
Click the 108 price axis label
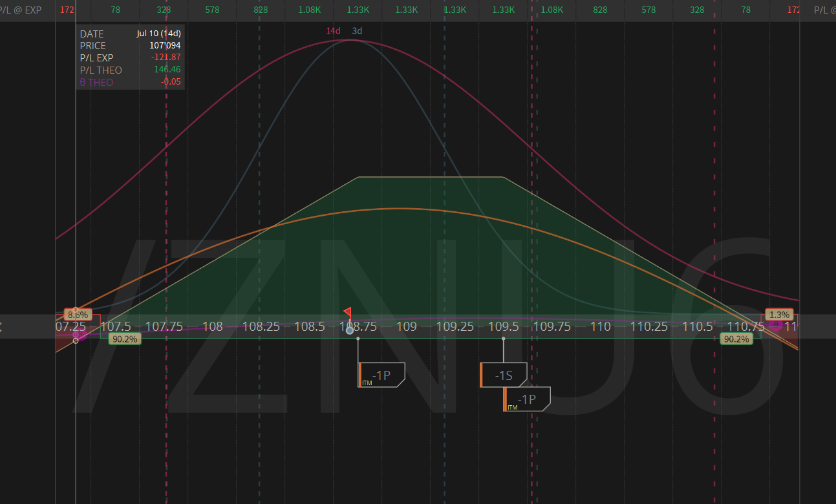coord(212,327)
